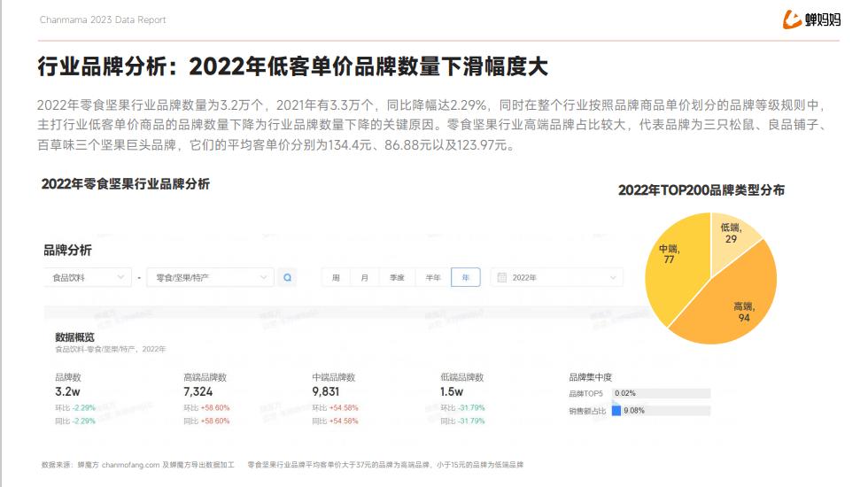Click the 品牌数 value 3.2w
The height and width of the screenshot is (487, 868).
[x=67, y=391]
